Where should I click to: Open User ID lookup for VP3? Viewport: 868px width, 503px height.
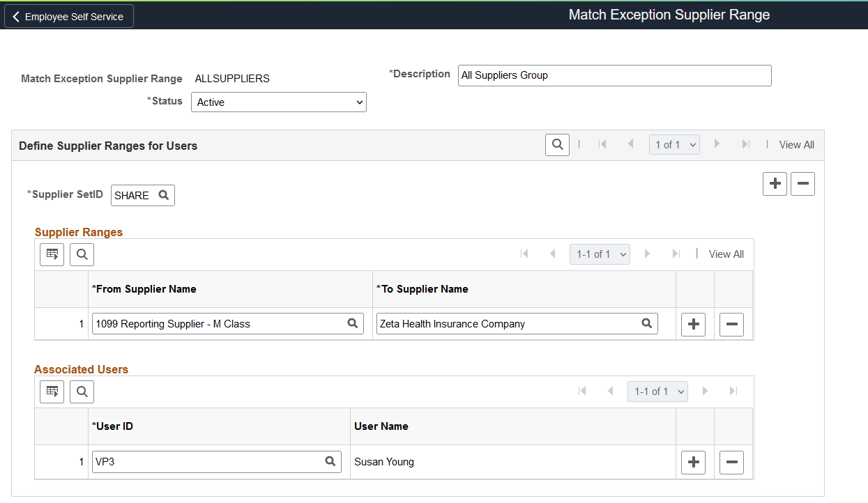click(x=330, y=461)
